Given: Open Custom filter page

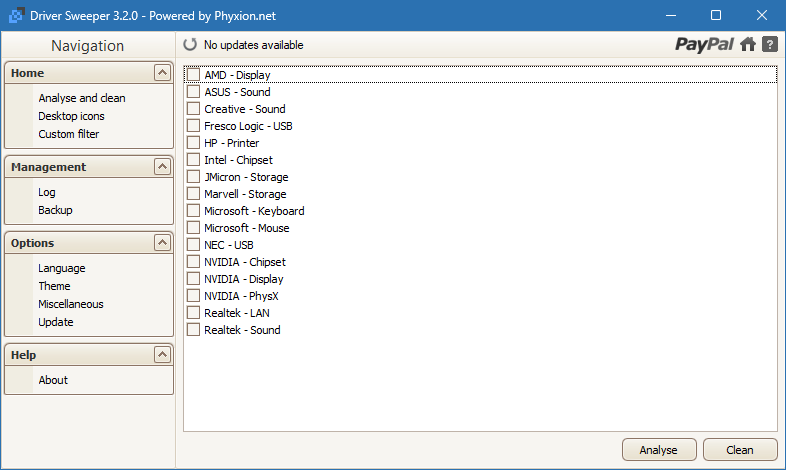Looking at the screenshot, I should tap(69, 134).
